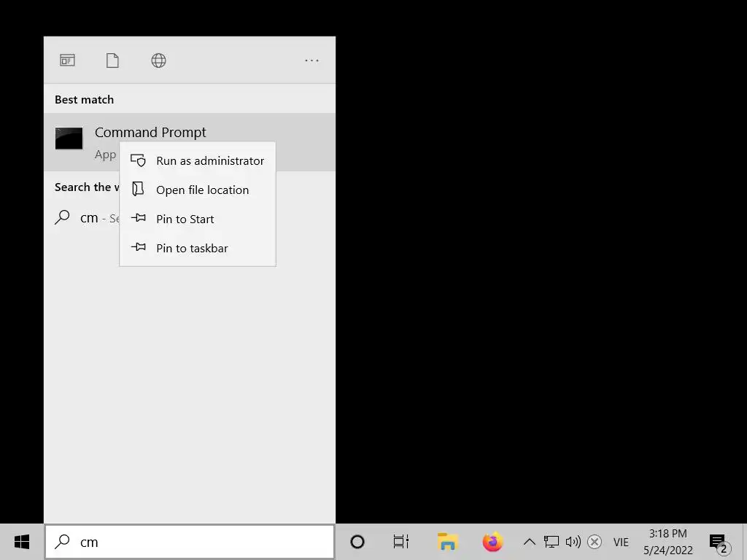
Task: Open the volume control tray icon
Action: click(x=573, y=542)
